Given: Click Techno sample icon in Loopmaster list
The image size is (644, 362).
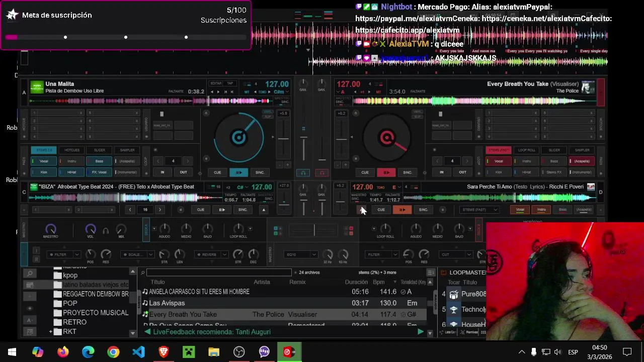Looking at the screenshot, I should 454,310.
